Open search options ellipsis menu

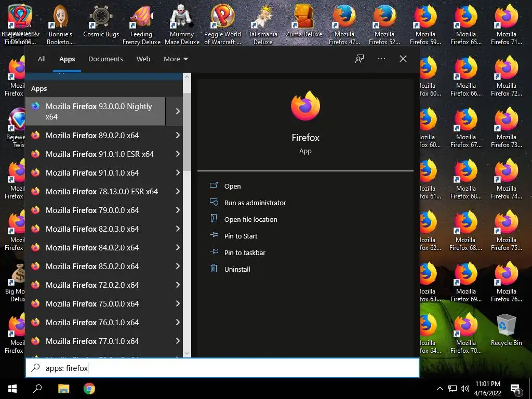(381, 59)
